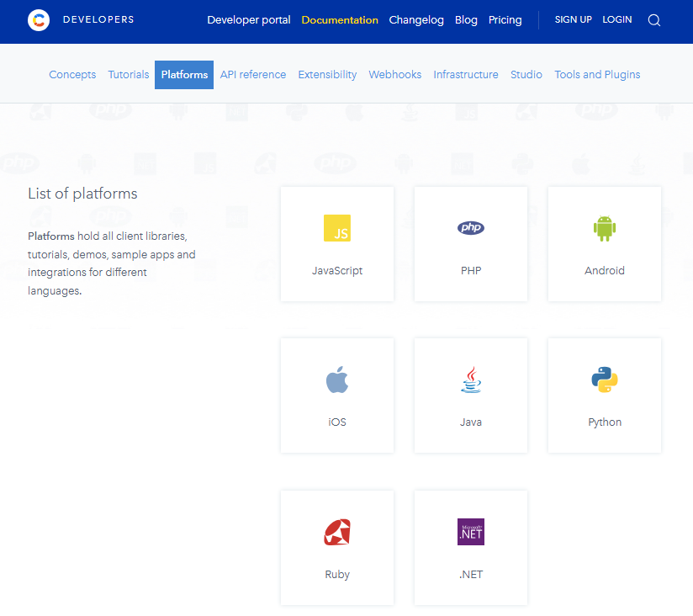
Task: Open the Extensibility tab
Action: [327, 75]
